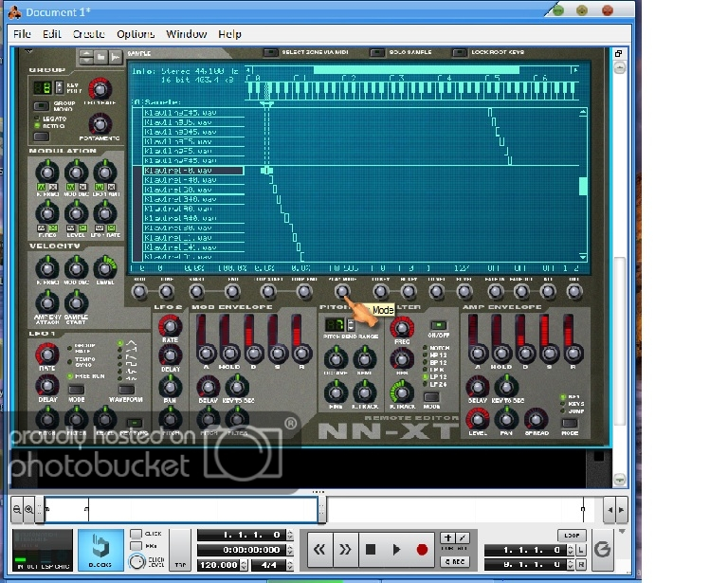The width and height of the screenshot is (728, 583).
Task: Click the select previous/next patch arrows
Action: [86, 57]
